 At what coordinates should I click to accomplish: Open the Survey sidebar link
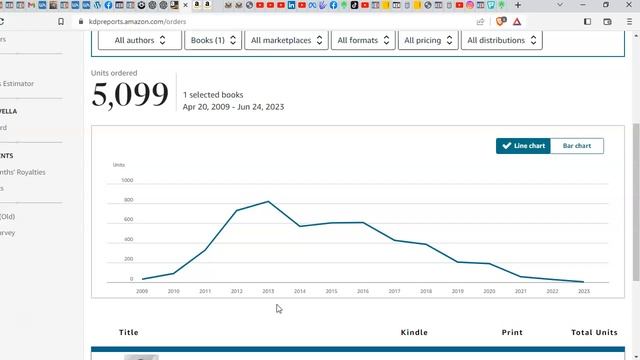[x=7, y=233]
